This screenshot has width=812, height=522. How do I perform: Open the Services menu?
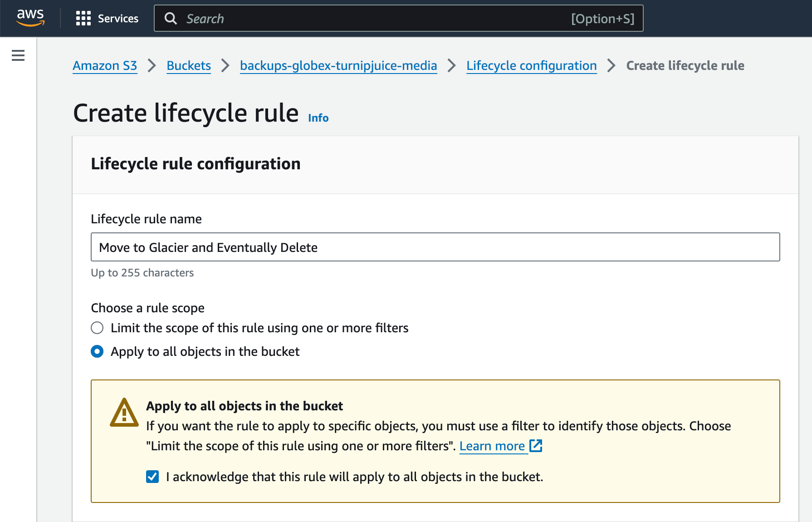coord(118,18)
